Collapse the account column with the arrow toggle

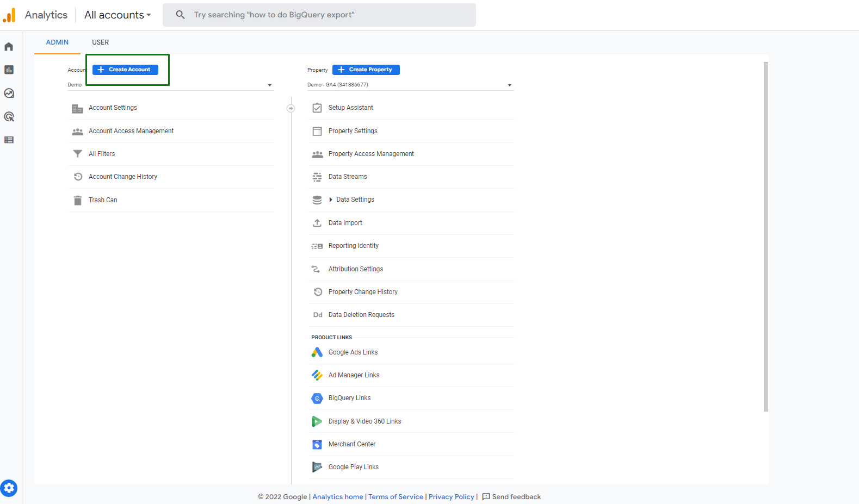pos(291,108)
